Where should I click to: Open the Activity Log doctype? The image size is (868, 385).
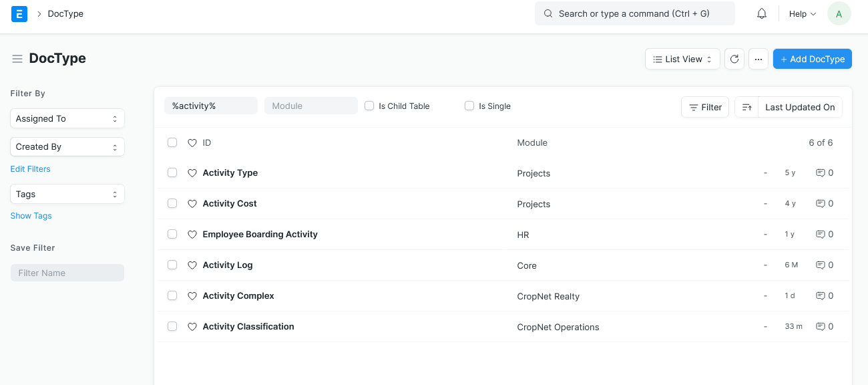228,265
